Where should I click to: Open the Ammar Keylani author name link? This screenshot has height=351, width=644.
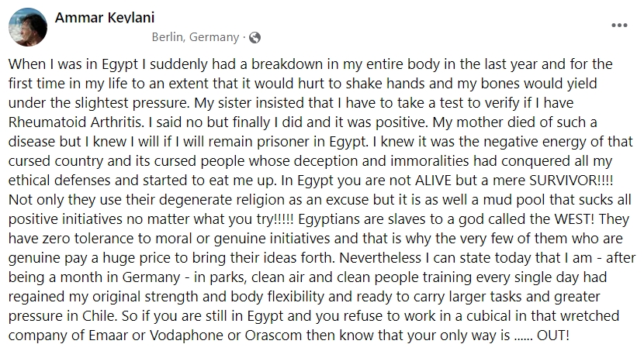click(105, 18)
